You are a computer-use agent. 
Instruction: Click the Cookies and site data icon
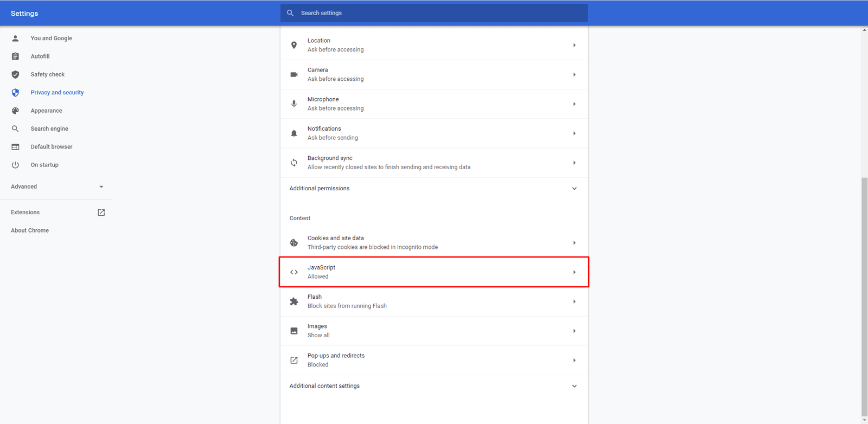[x=293, y=243]
